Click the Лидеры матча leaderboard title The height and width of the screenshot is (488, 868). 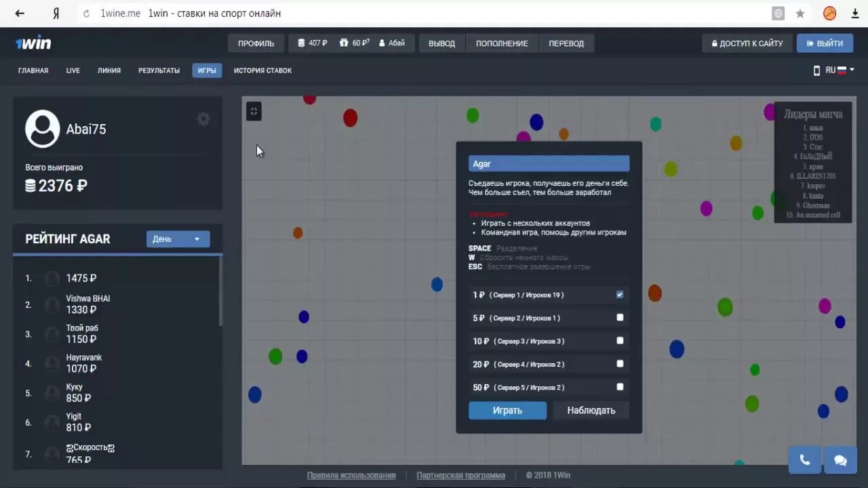pyautogui.click(x=813, y=114)
